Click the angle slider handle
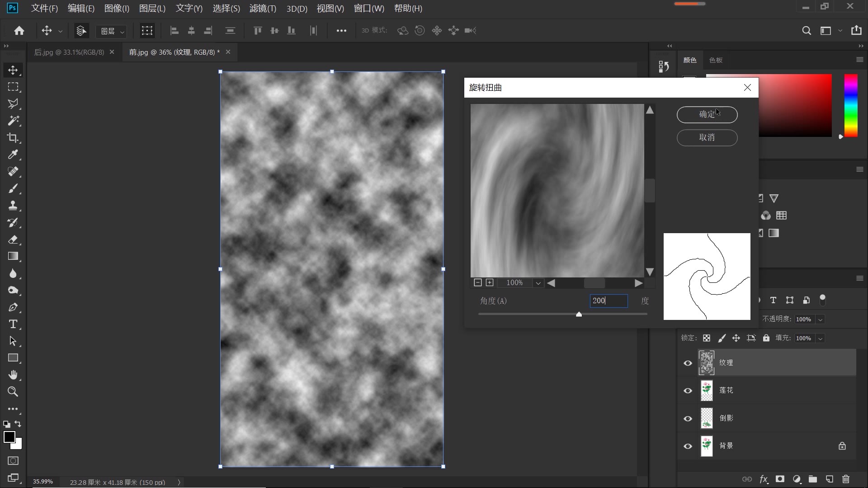Image resolution: width=868 pixels, height=488 pixels. click(x=579, y=314)
